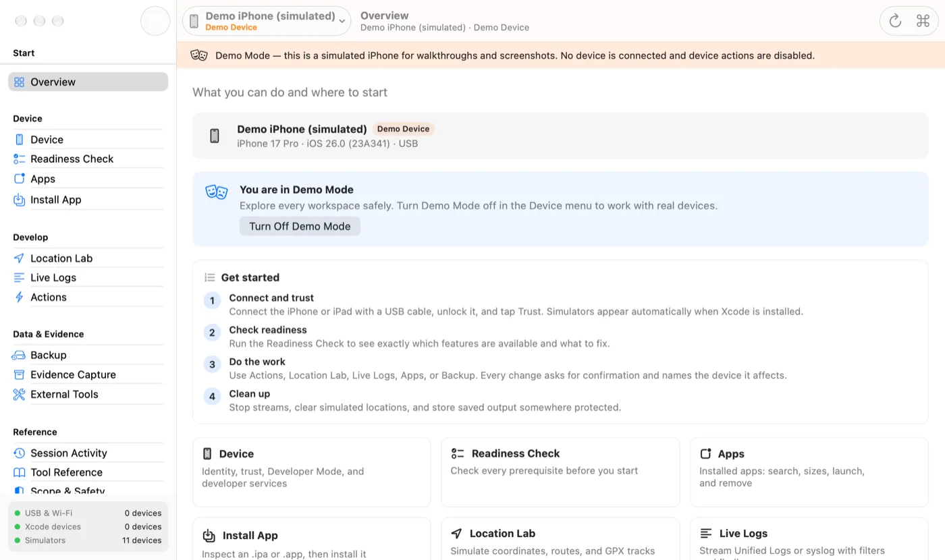Click the Demo Mode banner masks icon

click(x=199, y=55)
